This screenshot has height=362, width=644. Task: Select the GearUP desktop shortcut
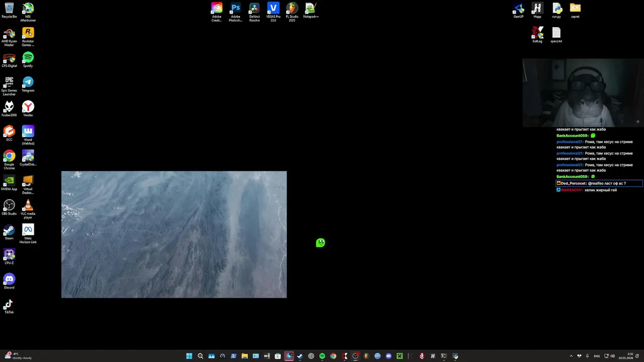click(x=518, y=11)
